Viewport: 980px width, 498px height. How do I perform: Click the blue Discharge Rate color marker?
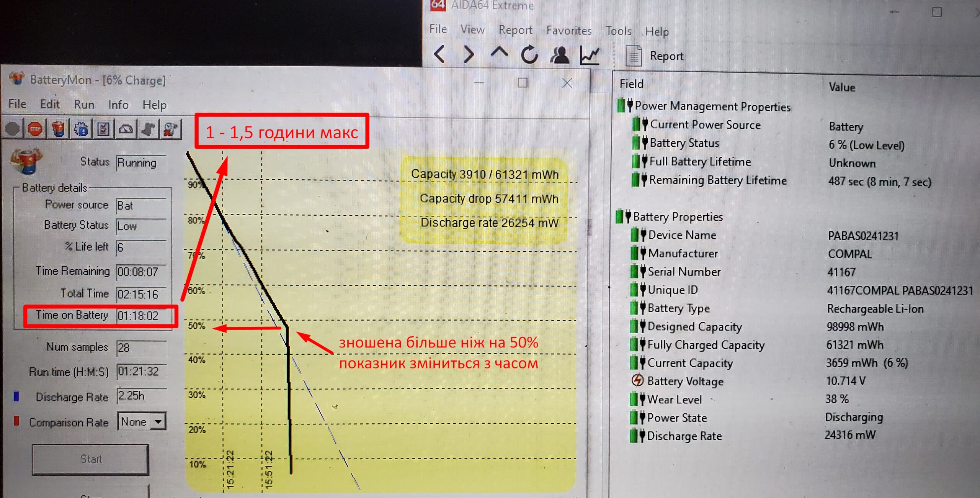pyautogui.click(x=16, y=396)
